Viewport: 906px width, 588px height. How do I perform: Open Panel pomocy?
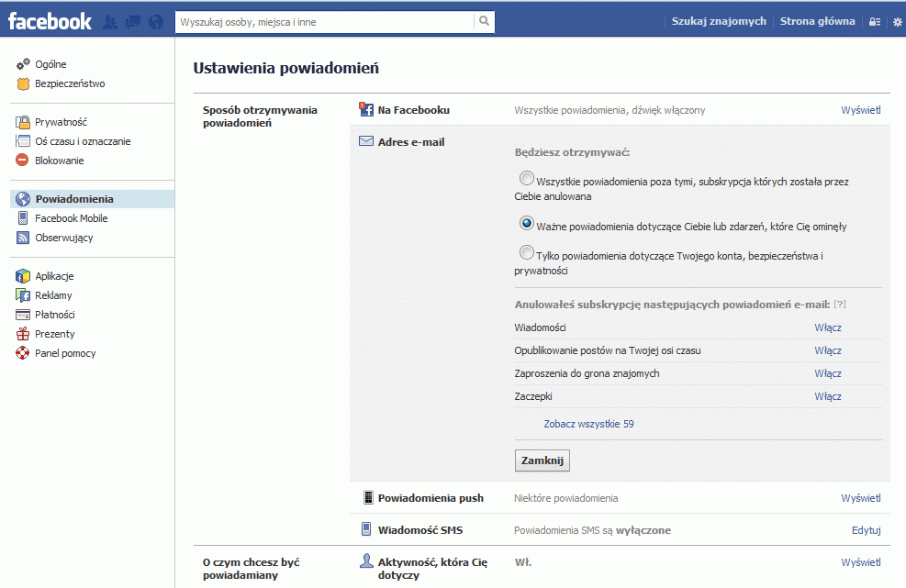pyautogui.click(x=65, y=353)
